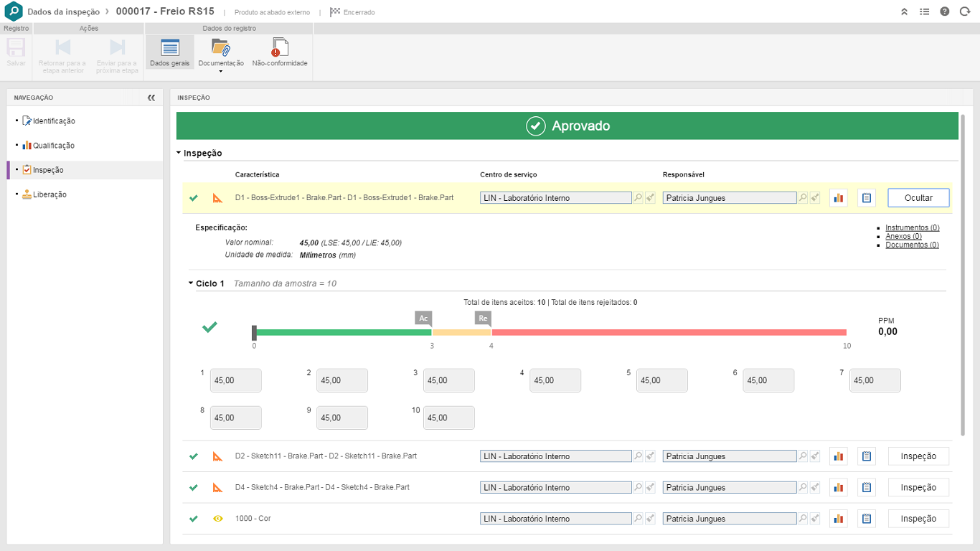The width and height of the screenshot is (980, 551).
Task: Go to Liberação in the navigation panel
Action: 50,194
